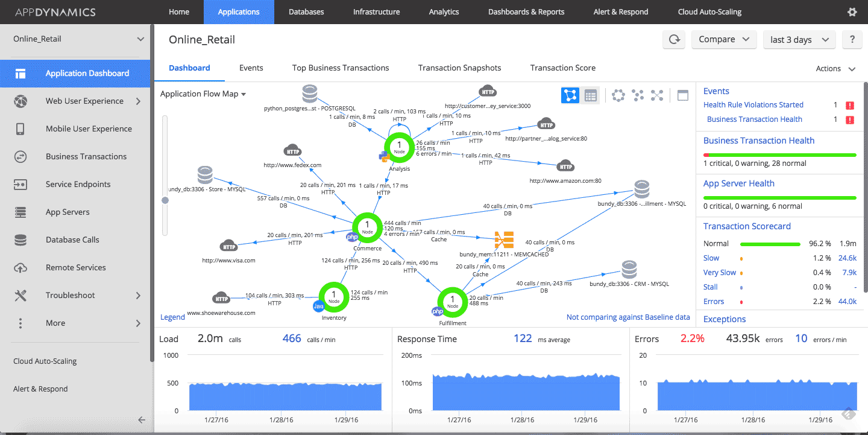Switch to Transaction Score tab

click(x=563, y=68)
